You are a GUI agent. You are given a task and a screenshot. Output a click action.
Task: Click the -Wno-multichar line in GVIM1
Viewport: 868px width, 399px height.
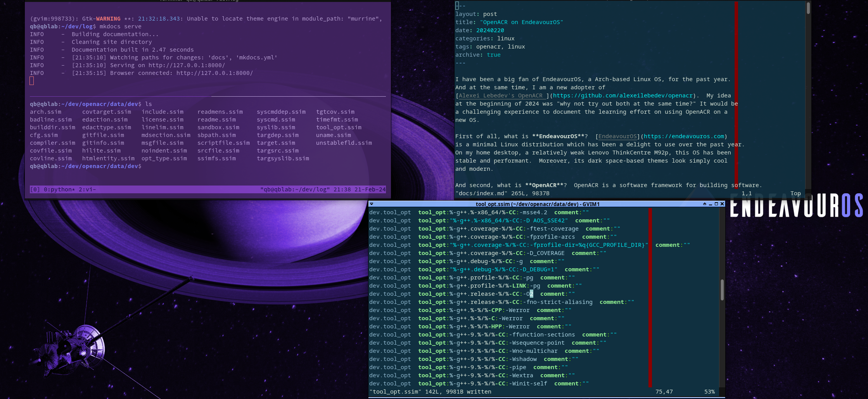click(484, 351)
